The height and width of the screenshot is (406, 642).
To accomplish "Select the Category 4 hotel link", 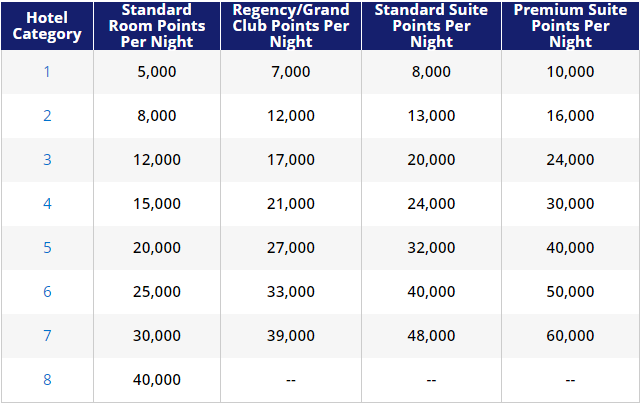I will tap(47, 204).
